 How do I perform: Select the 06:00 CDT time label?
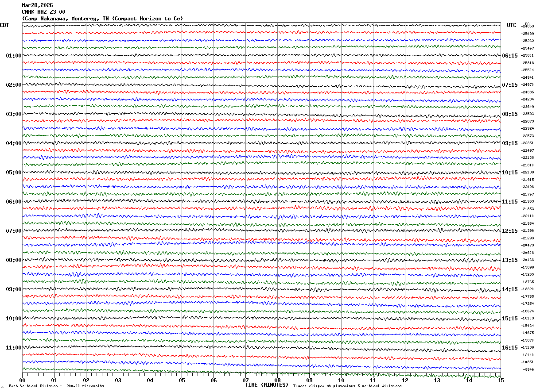point(14,202)
